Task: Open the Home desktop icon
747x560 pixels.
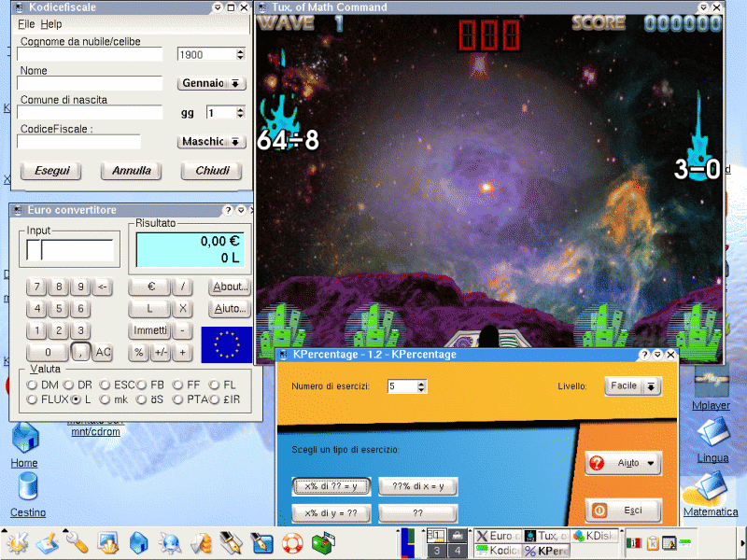Action: tap(24, 445)
